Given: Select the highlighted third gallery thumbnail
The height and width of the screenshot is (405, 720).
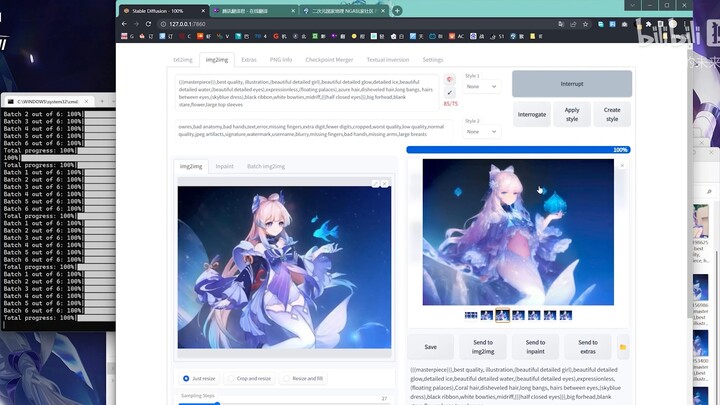Looking at the screenshot, I should click(502, 315).
